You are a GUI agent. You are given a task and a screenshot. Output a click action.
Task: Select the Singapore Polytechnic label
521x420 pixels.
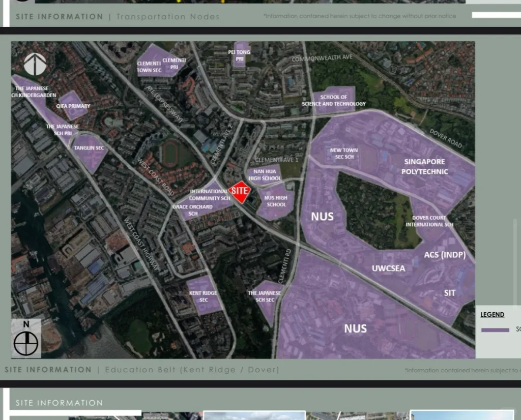point(424,166)
